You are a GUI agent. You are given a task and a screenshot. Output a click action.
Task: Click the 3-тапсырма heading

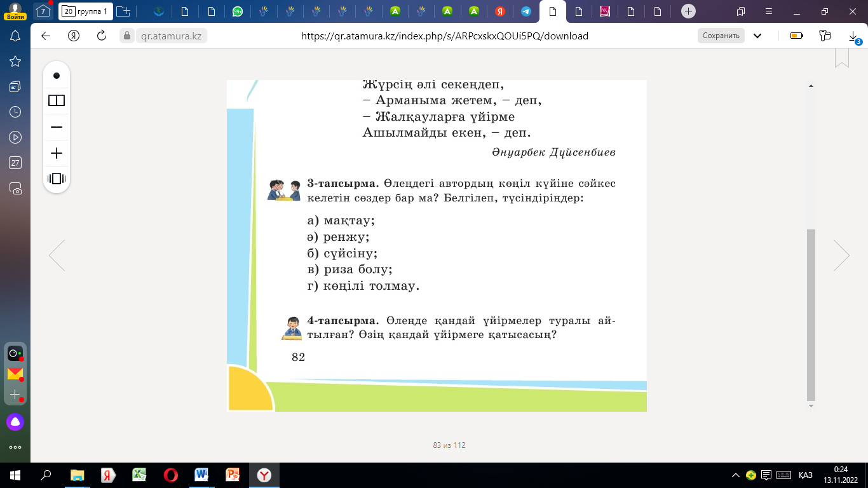point(343,184)
